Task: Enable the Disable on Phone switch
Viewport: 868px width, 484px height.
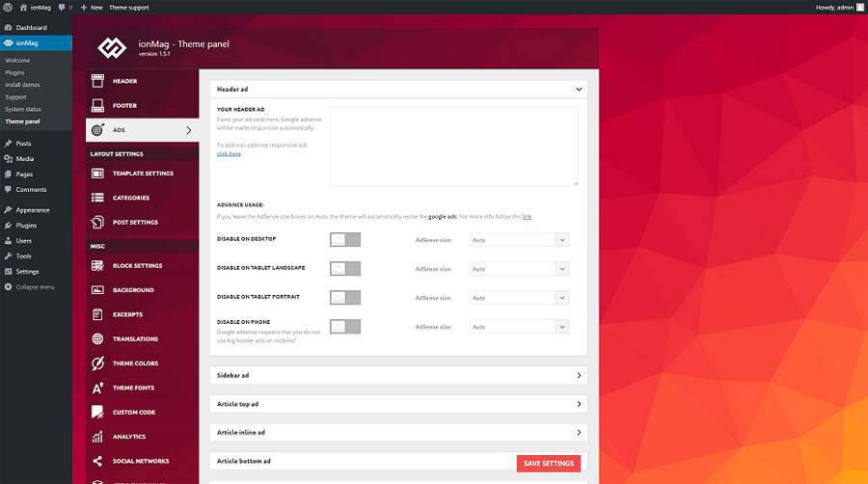Action: click(344, 327)
